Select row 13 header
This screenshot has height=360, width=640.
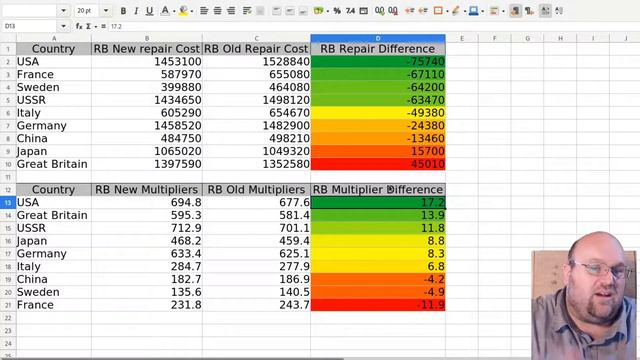(x=8, y=202)
